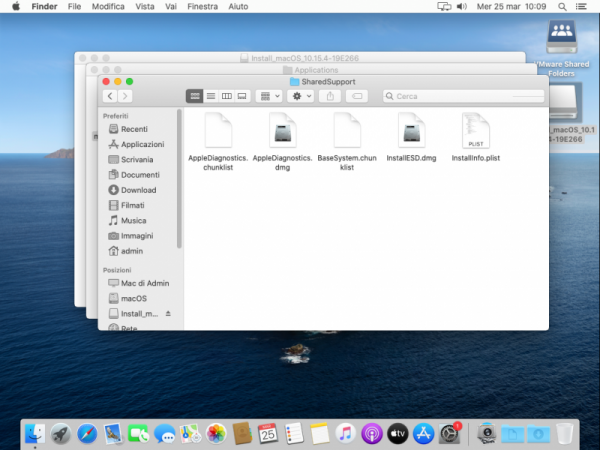Click the sidebar scrollbar

pos(179,179)
